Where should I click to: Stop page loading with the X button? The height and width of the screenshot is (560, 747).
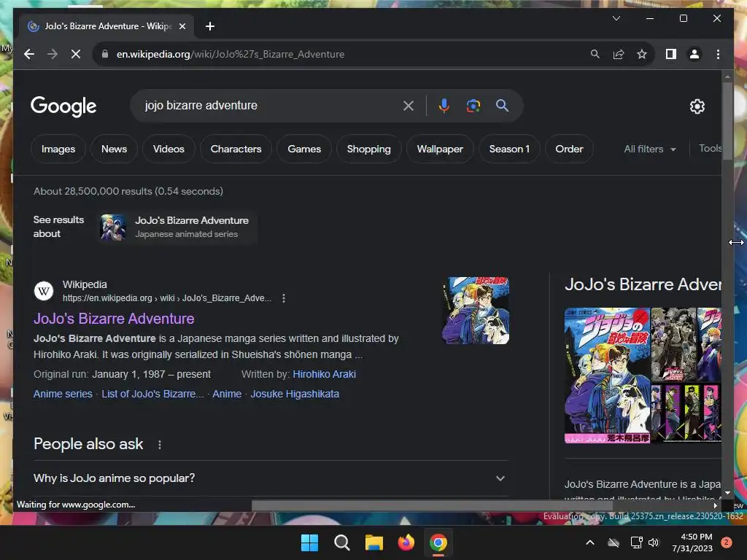pos(76,54)
